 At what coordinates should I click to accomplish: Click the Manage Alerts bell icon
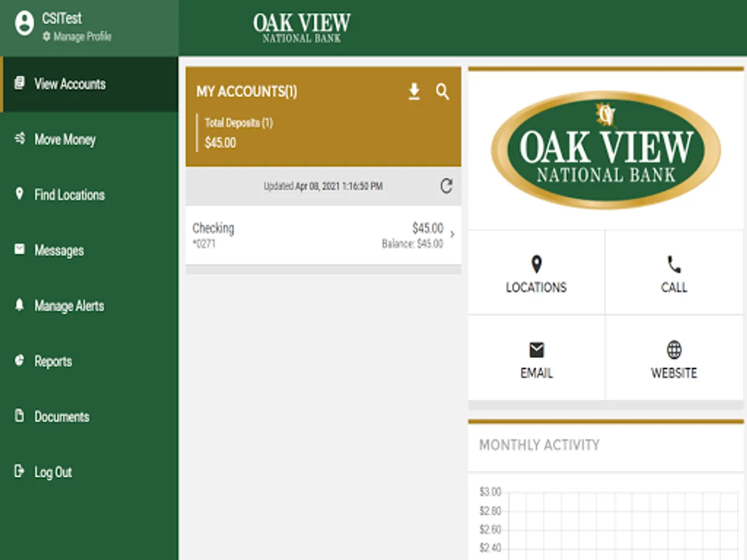[x=20, y=304]
